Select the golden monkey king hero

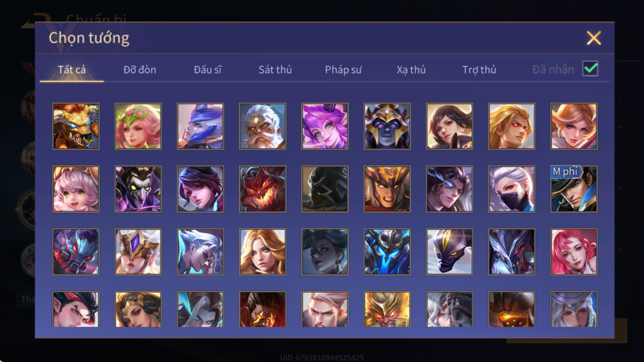click(387, 309)
